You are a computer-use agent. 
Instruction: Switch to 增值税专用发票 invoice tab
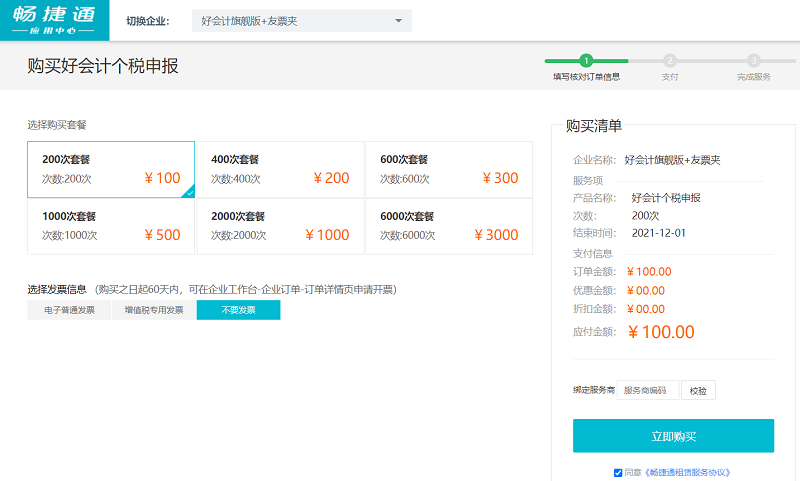click(x=154, y=310)
